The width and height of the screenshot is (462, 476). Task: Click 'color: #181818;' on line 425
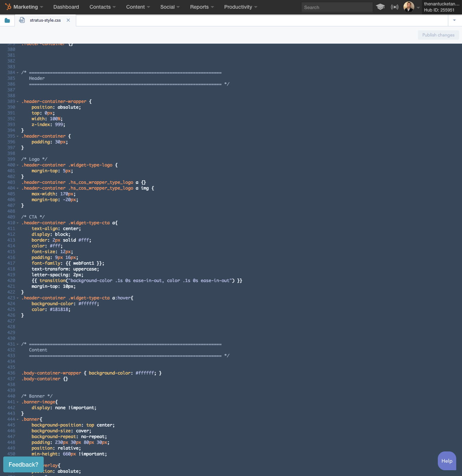(x=51, y=310)
